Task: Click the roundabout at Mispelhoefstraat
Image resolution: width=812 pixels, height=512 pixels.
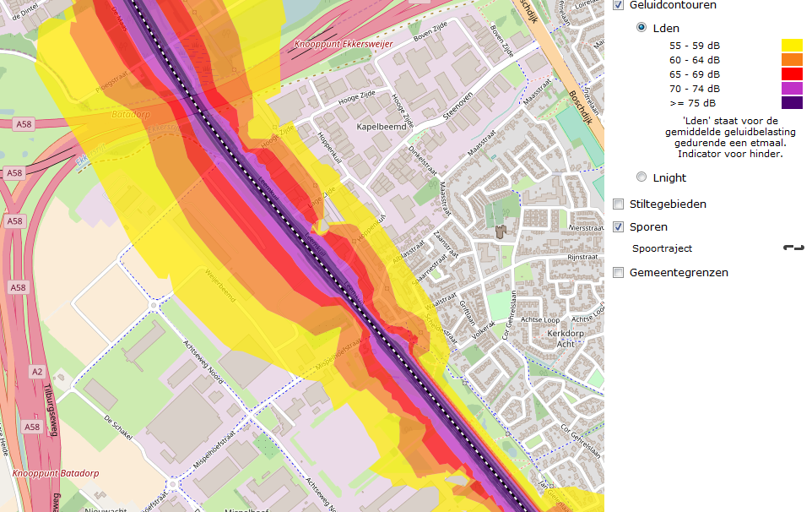Action: [x=173, y=485]
